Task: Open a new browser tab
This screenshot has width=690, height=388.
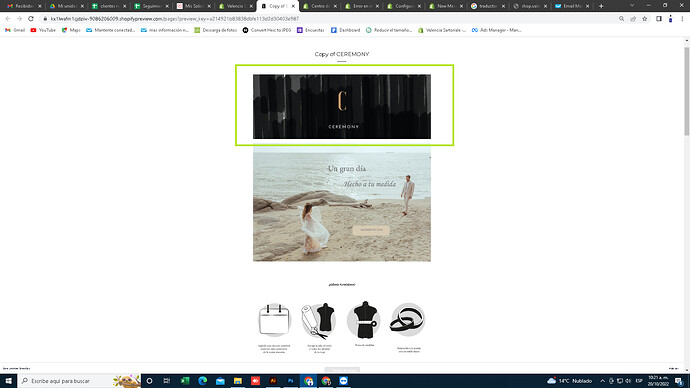Action: pyautogui.click(x=601, y=6)
